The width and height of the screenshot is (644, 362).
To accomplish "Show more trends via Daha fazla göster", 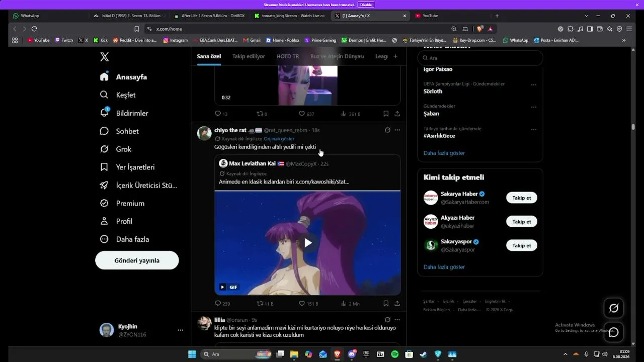I will (x=444, y=153).
